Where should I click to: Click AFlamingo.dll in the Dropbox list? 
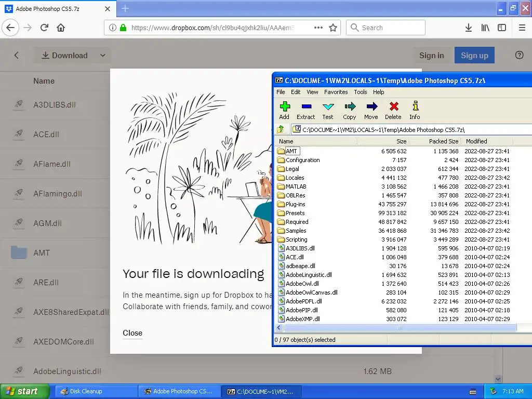point(57,193)
